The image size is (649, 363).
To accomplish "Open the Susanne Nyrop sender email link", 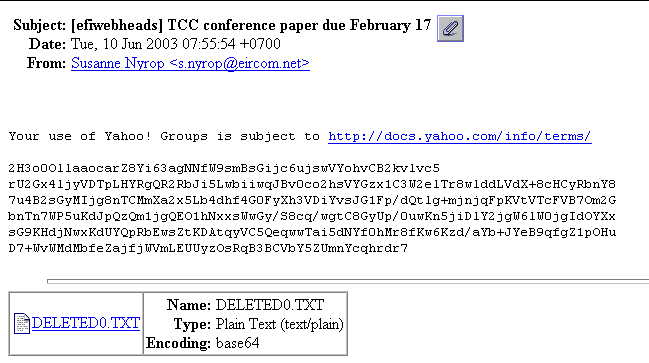I will tap(190, 63).
